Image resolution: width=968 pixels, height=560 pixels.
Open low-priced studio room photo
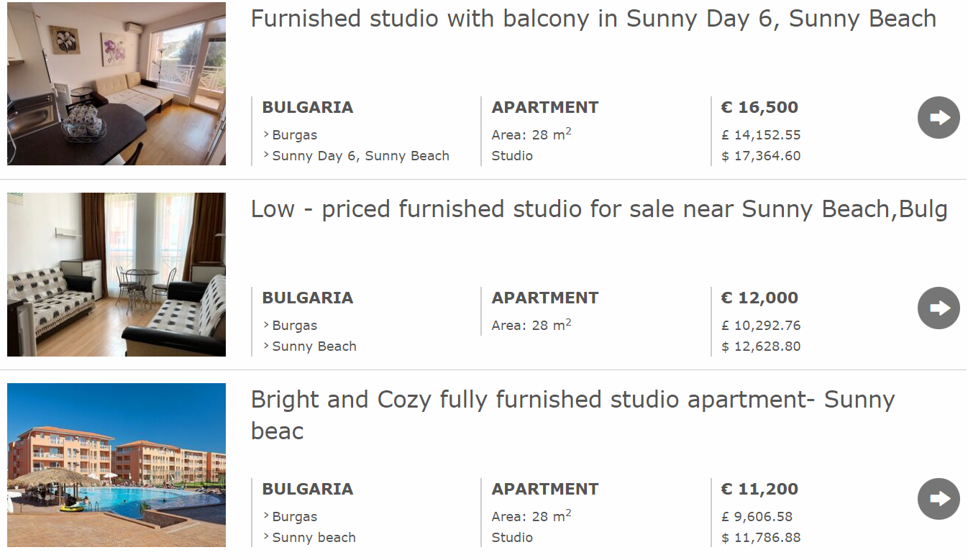pos(117,274)
